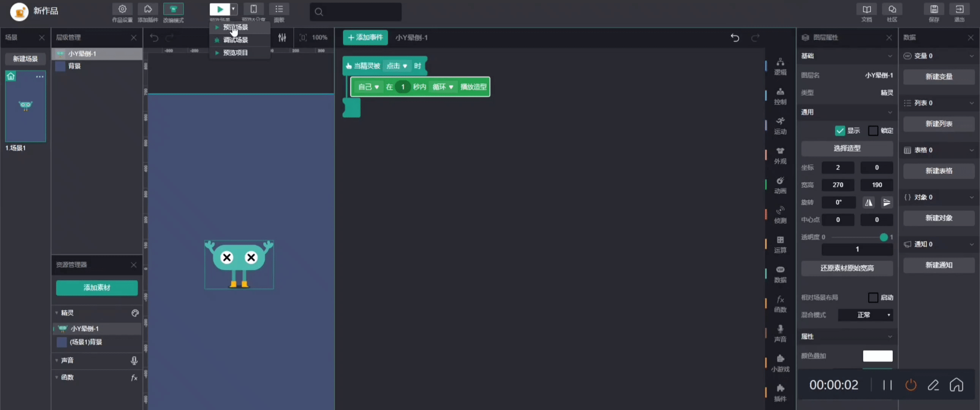Click the 颜色叠加 white color swatch
Screen dimensions: 980x410
click(x=877, y=356)
